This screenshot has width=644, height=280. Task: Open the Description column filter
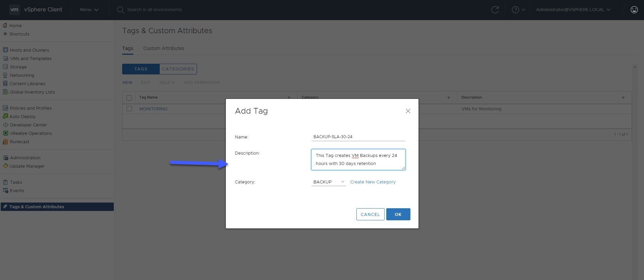[623, 98]
